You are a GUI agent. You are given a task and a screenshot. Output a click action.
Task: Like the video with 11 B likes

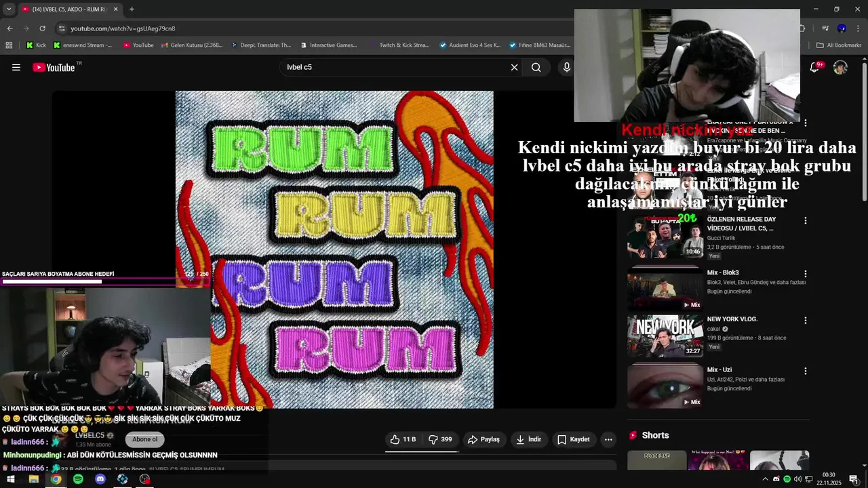pyautogui.click(x=403, y=439)
